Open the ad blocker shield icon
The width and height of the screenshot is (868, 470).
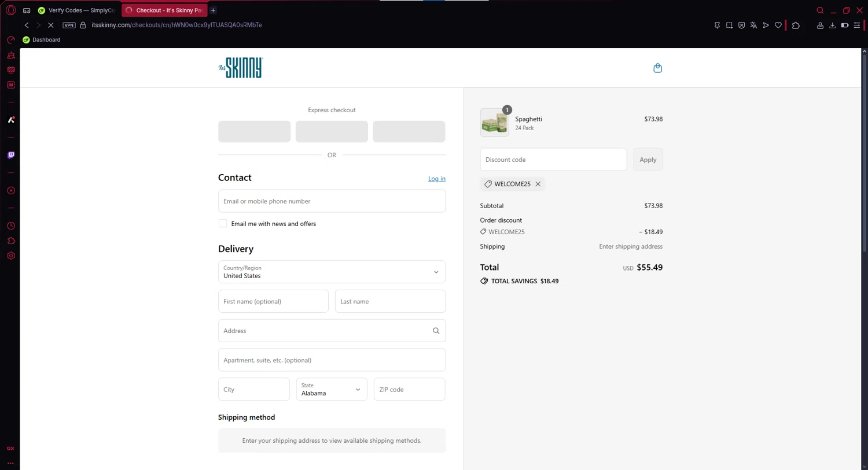tap(741, 25)
